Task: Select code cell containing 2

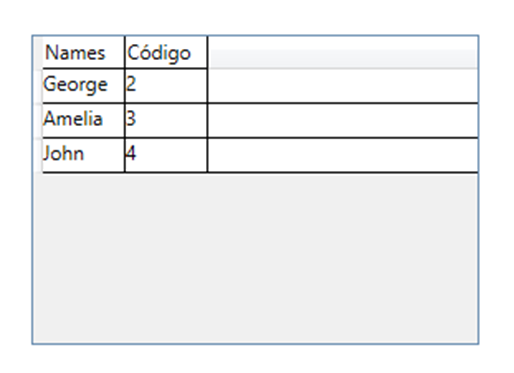Action: click(166, 86)
